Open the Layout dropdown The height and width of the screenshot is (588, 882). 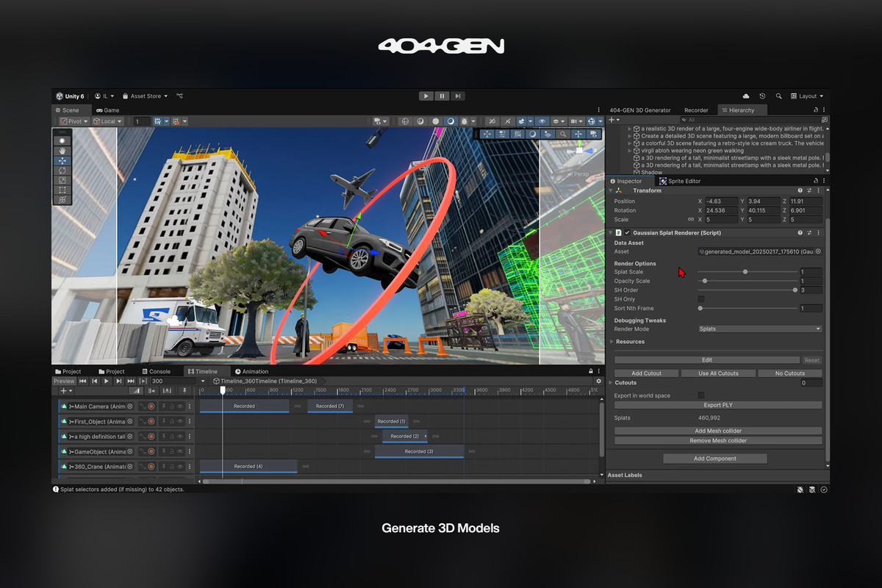pyautogui.click(x=807, y=96)
